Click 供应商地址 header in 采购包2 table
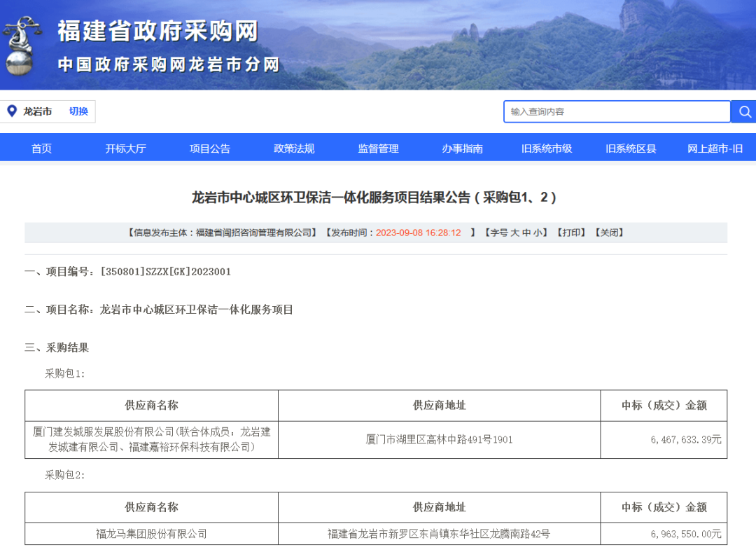Viewport: 756px width, 559px height. [439, 507]
